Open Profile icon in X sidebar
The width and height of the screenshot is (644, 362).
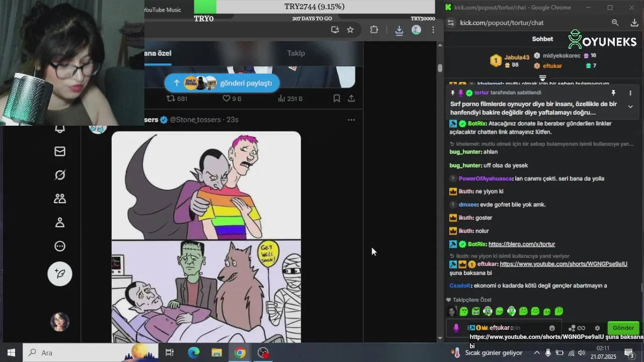(x=60, y=222)
